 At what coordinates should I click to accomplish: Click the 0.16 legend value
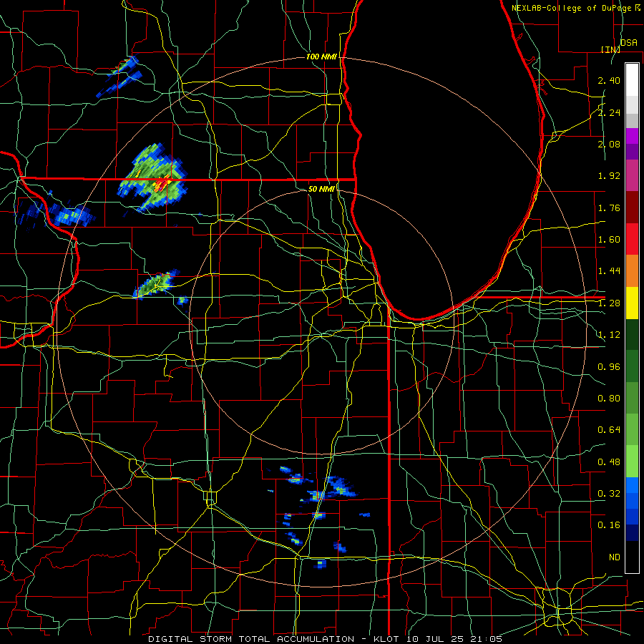tap(609, 525)
